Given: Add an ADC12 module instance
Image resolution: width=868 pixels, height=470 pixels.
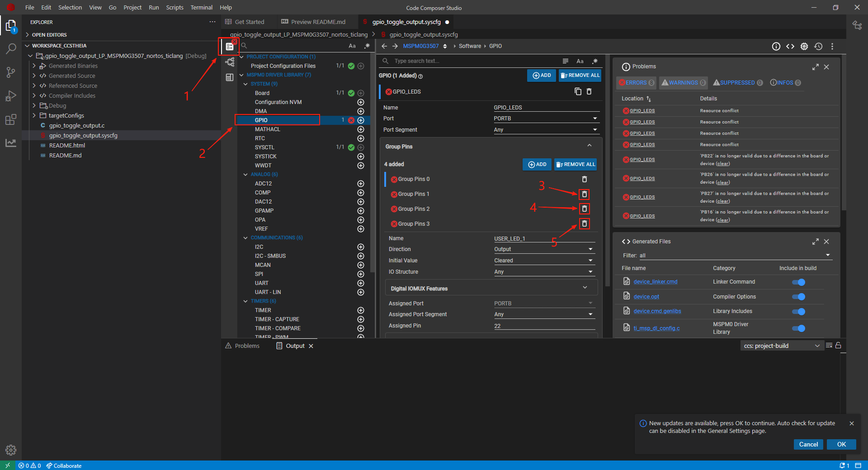Looking at the screenshot, I should coord(361,184).
